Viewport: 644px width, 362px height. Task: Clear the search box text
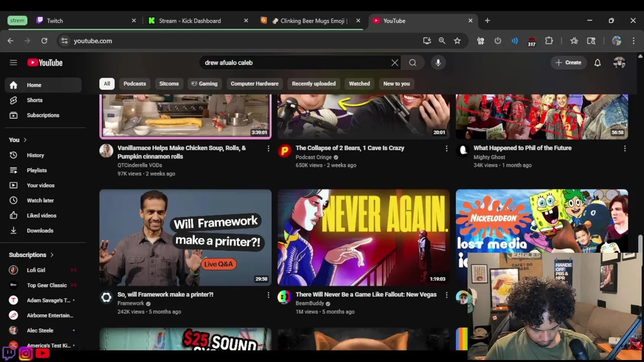coord(394,62)
